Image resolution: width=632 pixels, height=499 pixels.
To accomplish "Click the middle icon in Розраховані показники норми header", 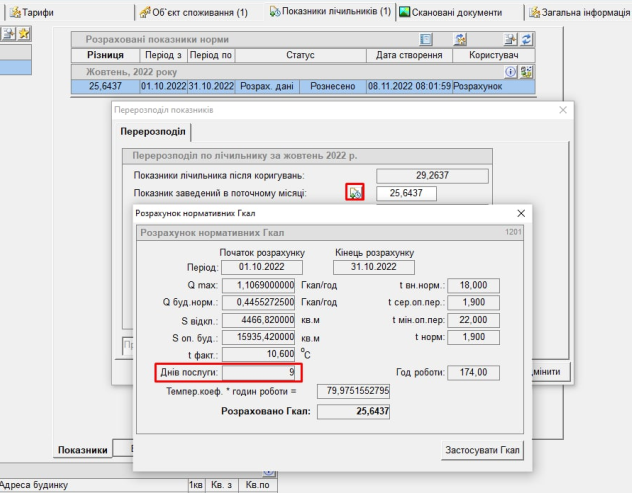I will click(461, 38).
